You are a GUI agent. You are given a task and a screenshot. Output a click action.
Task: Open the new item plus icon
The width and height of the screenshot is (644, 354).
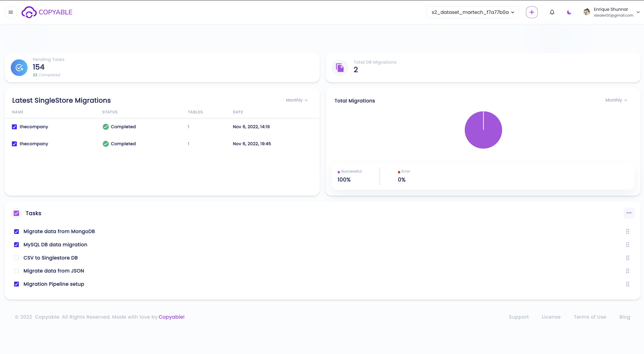coord(532,12)
